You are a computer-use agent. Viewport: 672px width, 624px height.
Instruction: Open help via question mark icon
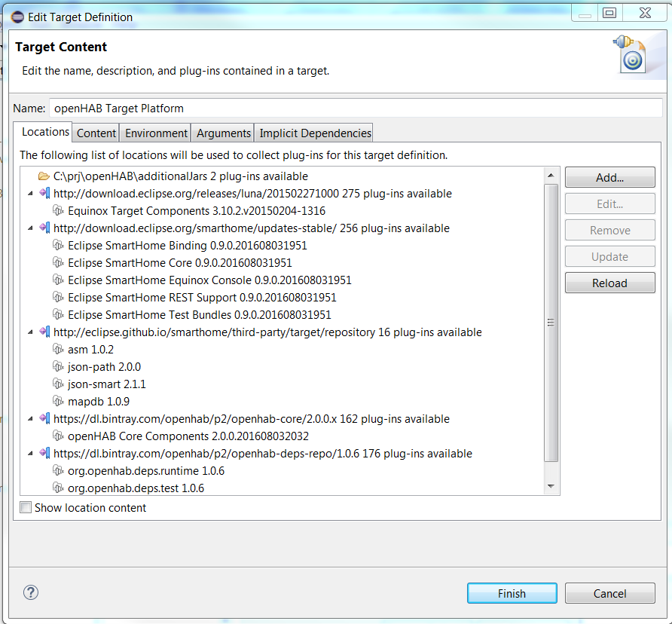click(x=31, y=592)
